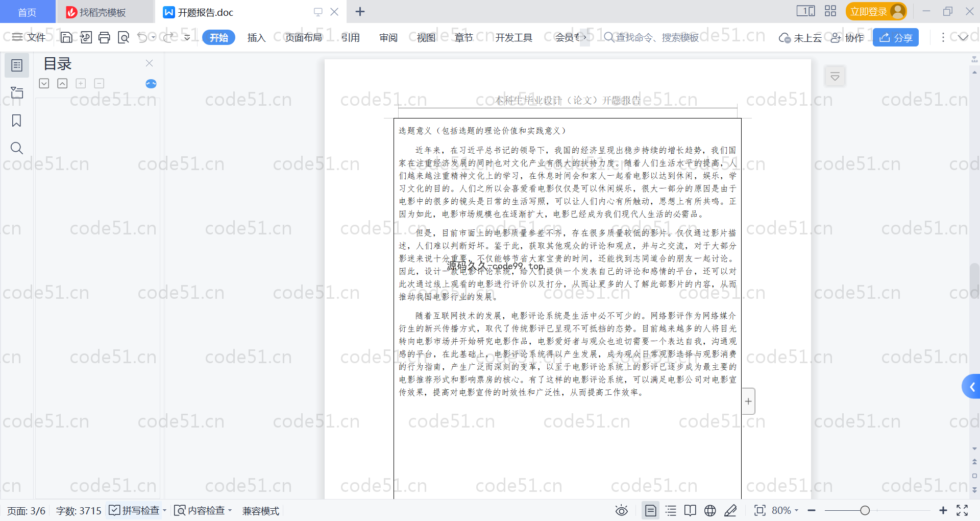Switch to web layout view in status bar

coord(710,510)
